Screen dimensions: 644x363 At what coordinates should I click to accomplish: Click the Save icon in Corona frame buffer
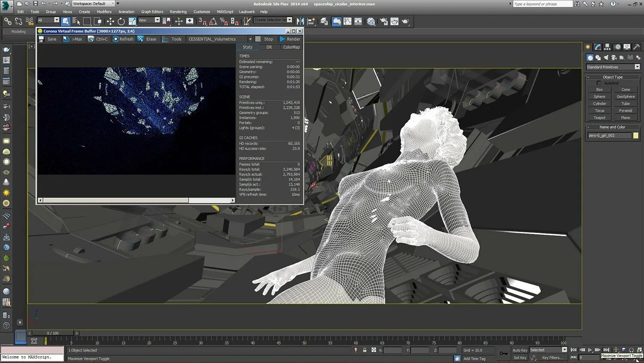click(x=42, y=39)
